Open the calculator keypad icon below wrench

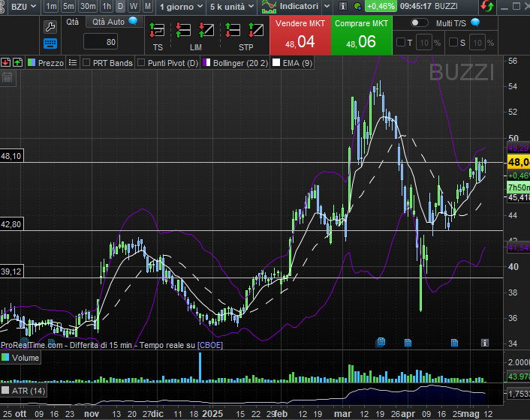coord(51,43)
